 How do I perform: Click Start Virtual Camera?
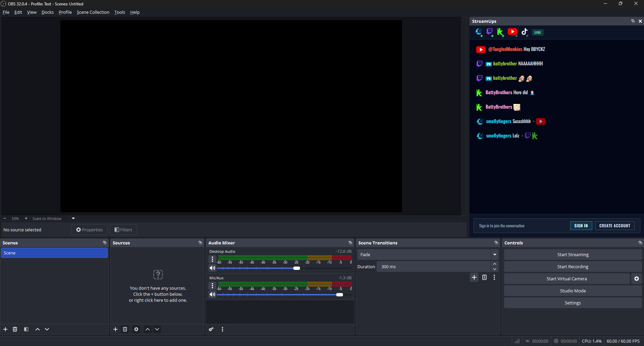point(567,279)
